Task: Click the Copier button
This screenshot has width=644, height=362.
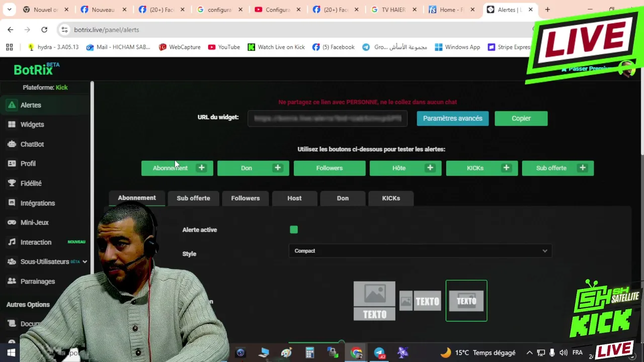Action: [521, 118]
